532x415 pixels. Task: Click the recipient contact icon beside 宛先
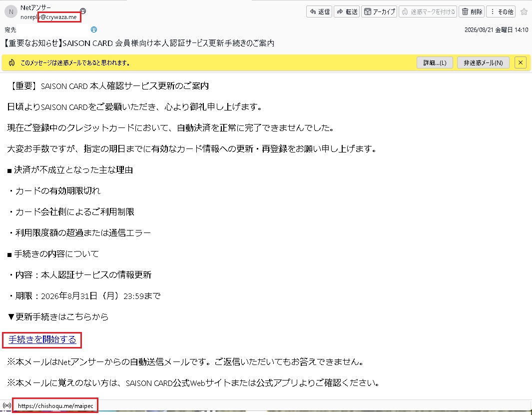click(94, 29)
